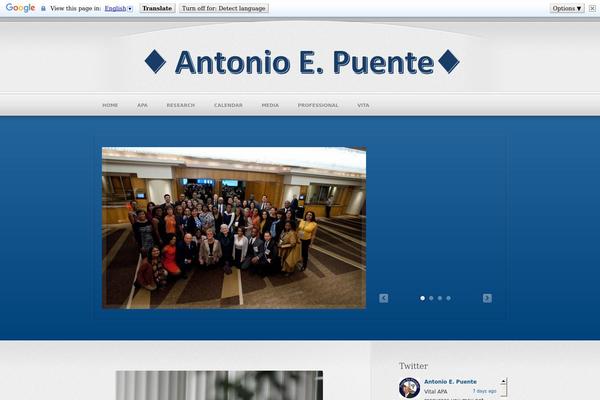
Task: Open the HOME menu item
Action: pos(110,105)
